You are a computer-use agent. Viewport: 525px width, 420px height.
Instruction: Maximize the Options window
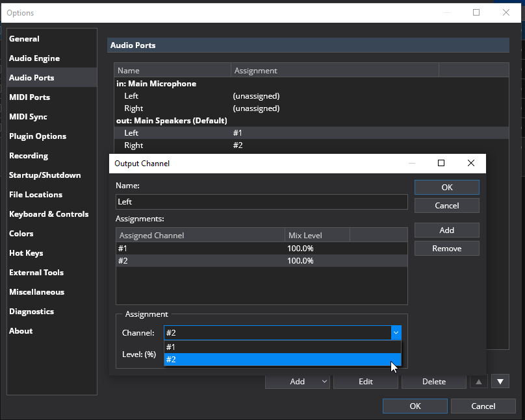[x=476, y=13]
